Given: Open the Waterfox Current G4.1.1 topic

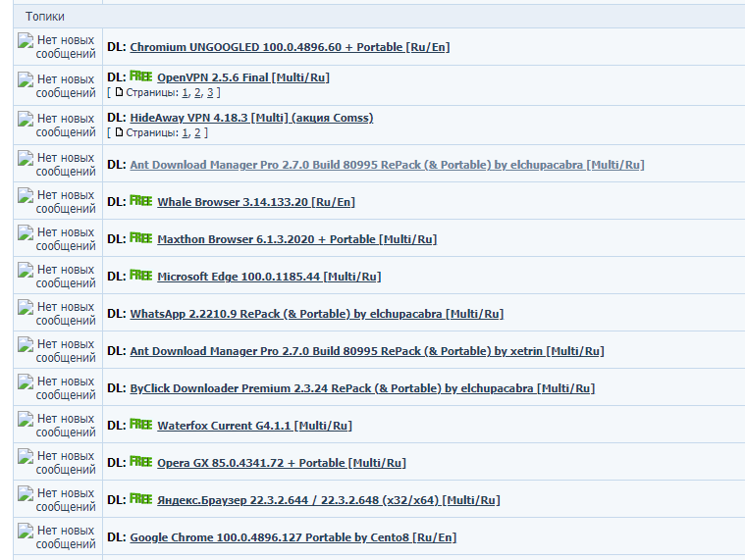Looking at the screenshot, I should coord(254,426).
